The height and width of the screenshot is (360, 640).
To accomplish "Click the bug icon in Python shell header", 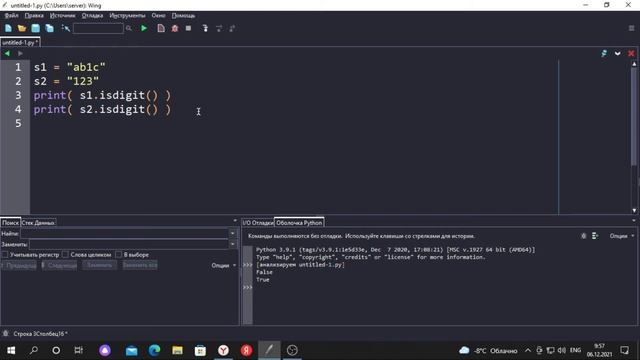I will [584, 236].
